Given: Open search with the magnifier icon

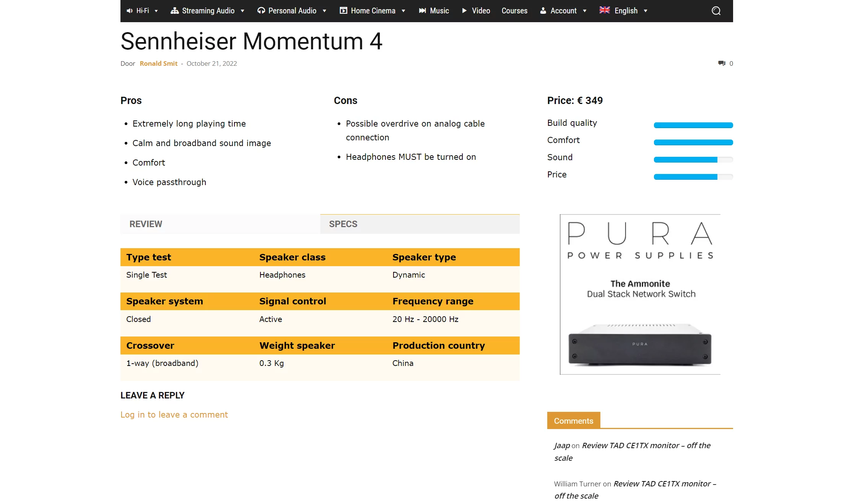Looking at the screenshot, I should [x=716, y=11].
